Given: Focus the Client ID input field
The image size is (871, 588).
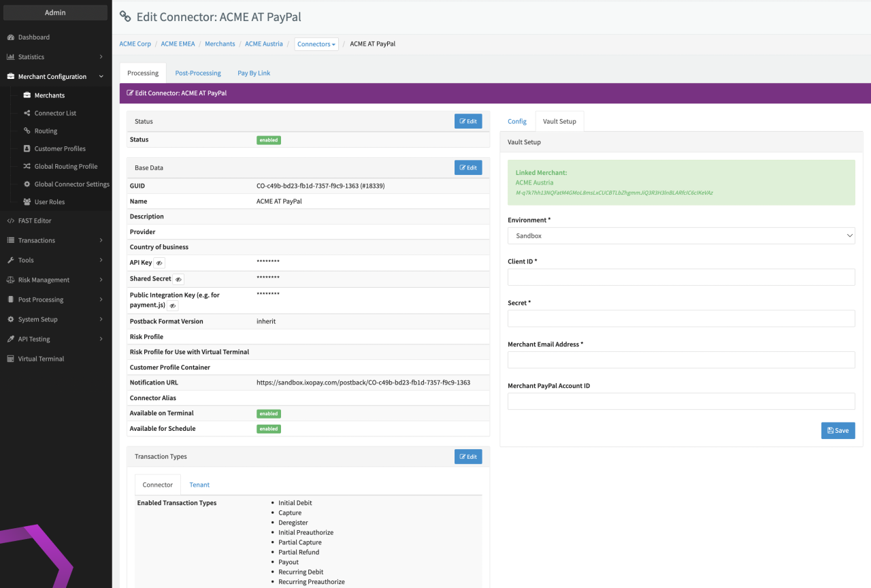Looking at the screenshot, I should coord(680,277).
